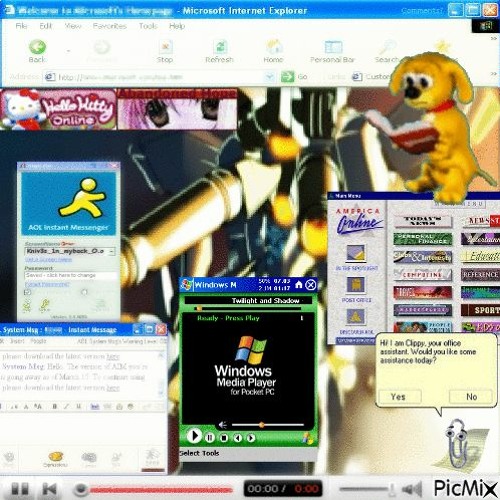Expand the AIM screen name dropdown
500x500 pixels.
tap(112, 251)
